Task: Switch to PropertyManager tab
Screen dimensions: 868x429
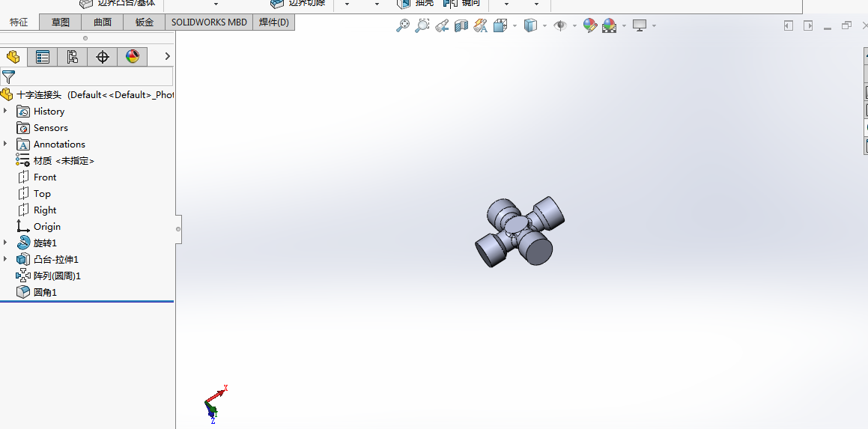Action: (x=43, y=56)
